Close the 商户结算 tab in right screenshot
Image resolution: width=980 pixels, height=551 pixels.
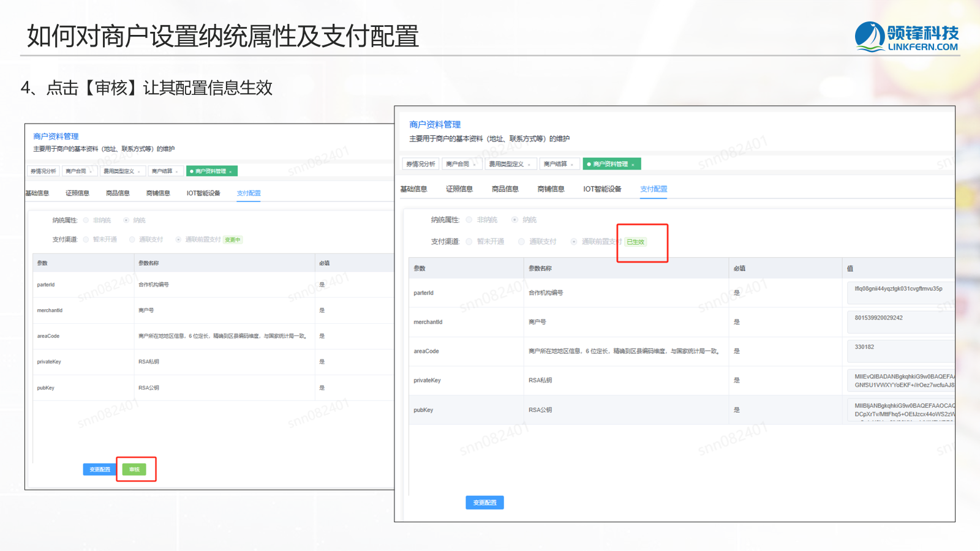[572, 165]
